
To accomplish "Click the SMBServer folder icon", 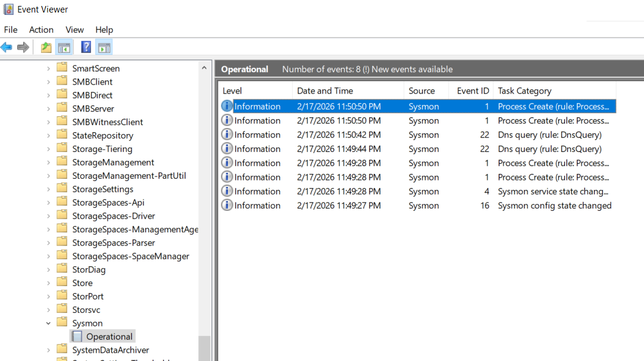I will (62, 108).
